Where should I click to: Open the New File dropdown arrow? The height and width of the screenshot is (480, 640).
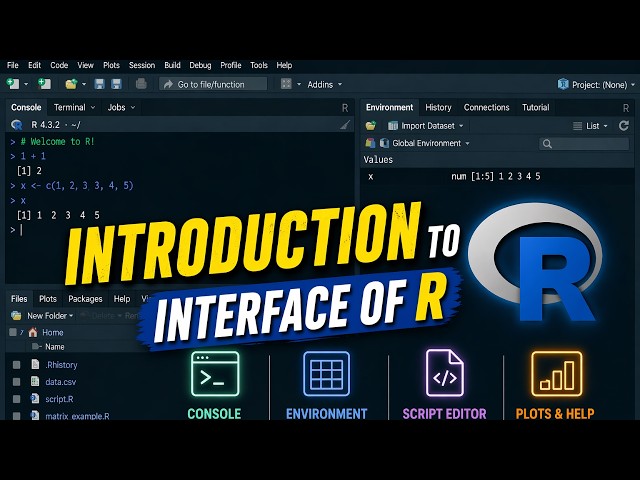click(x=26, y=84)
